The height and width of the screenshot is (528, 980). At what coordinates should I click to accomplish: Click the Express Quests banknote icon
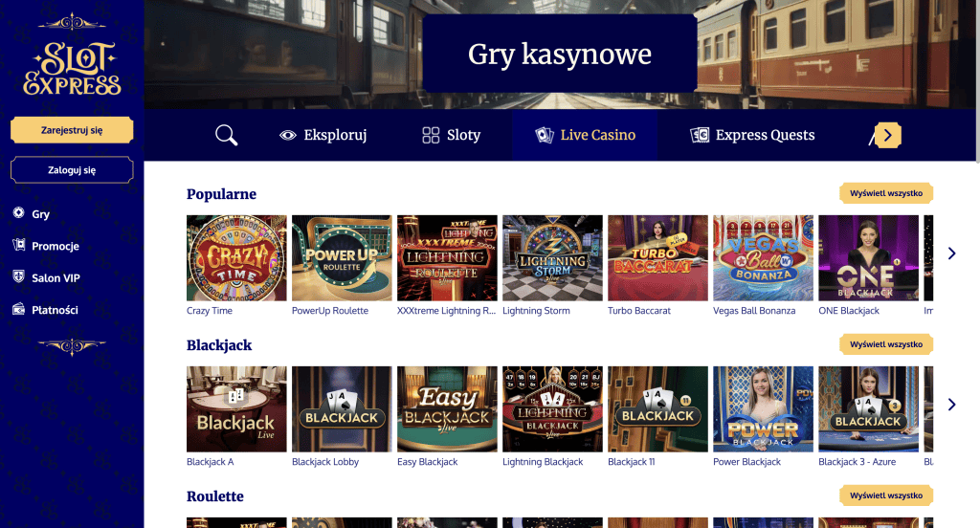pyautogui.click(x=700, y=135)
